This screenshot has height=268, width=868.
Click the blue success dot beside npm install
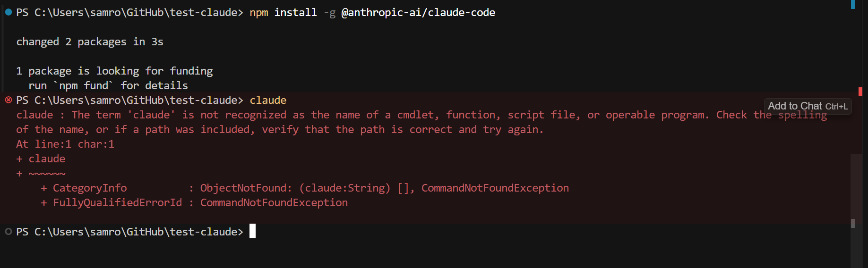click(x=8, y=12)
